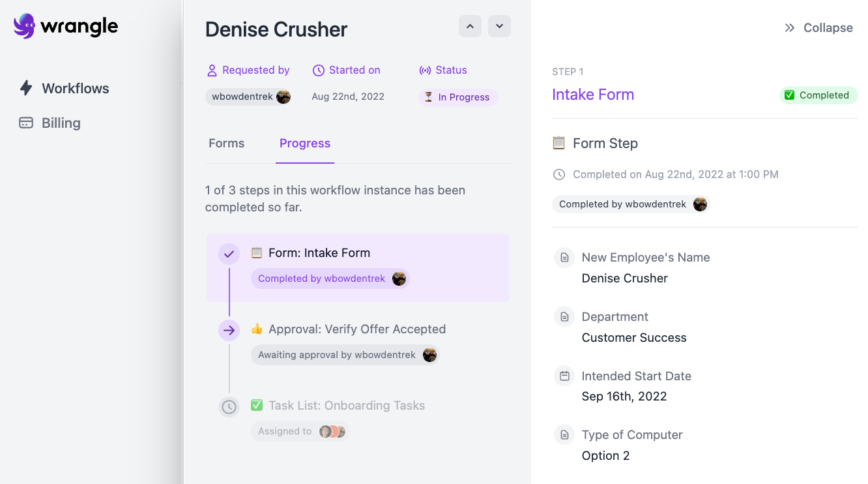Open the Intake Form step title link
This screenshot has width=868, height=484.
tap(592, 95)
